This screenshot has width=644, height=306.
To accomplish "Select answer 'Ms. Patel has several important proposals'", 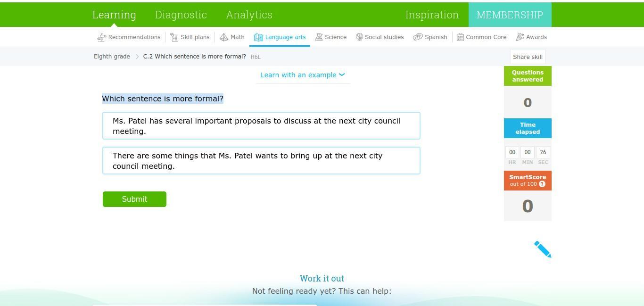I will 261,126.
